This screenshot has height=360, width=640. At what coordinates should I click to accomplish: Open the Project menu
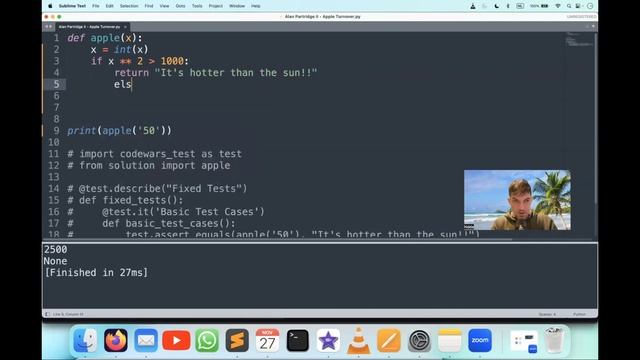216,6
